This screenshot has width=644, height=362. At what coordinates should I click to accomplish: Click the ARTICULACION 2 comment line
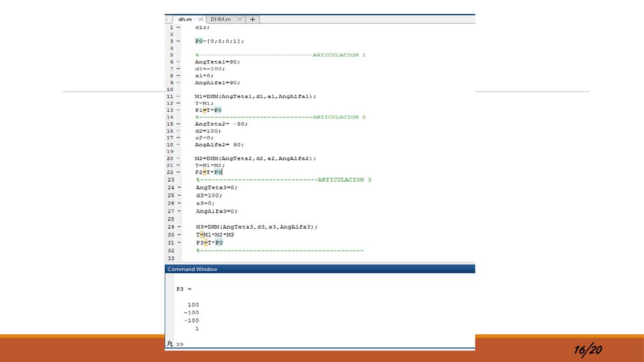point(280,118)
